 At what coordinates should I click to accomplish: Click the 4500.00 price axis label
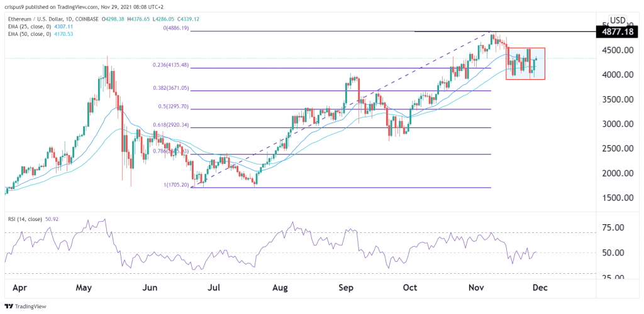tap(618, 50)
